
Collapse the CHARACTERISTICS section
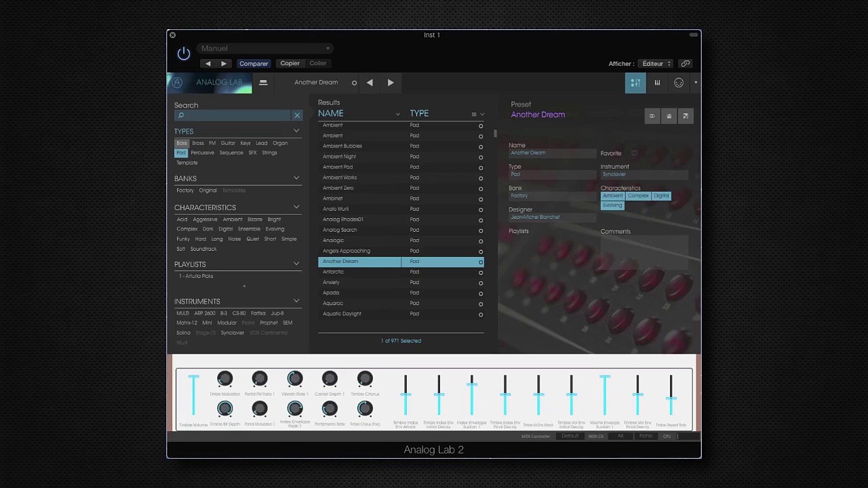click(296, 207)
